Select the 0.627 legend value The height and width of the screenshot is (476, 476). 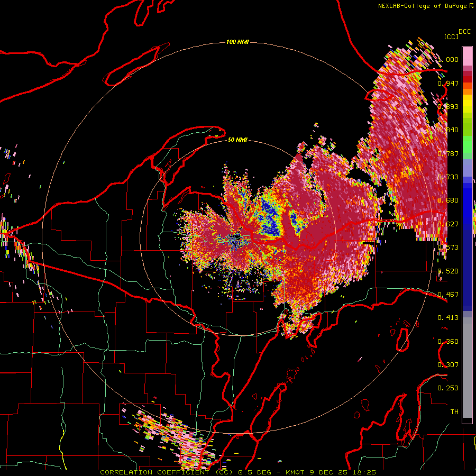click(x=448, y=224)
